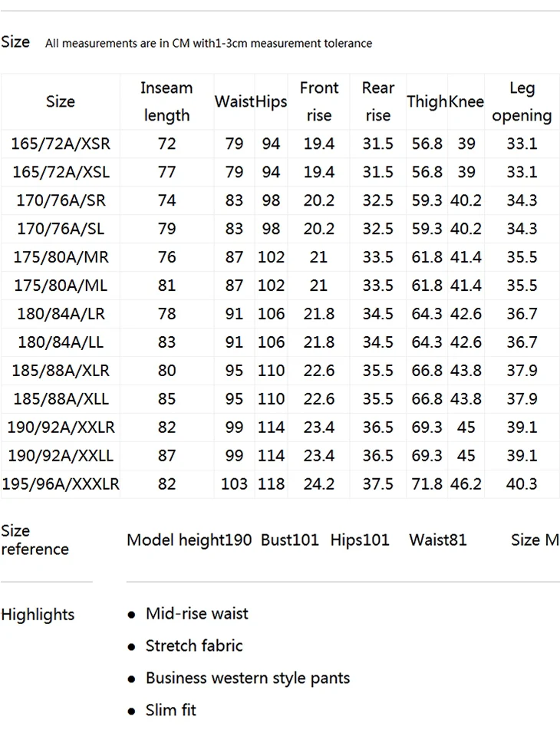Click the 165/72A/XSR size row label

61,144
